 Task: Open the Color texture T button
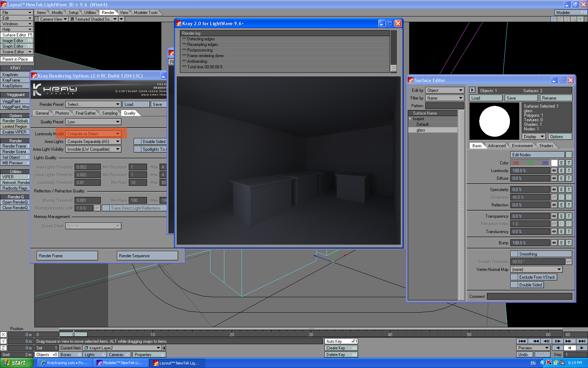(x=569, y=163)
